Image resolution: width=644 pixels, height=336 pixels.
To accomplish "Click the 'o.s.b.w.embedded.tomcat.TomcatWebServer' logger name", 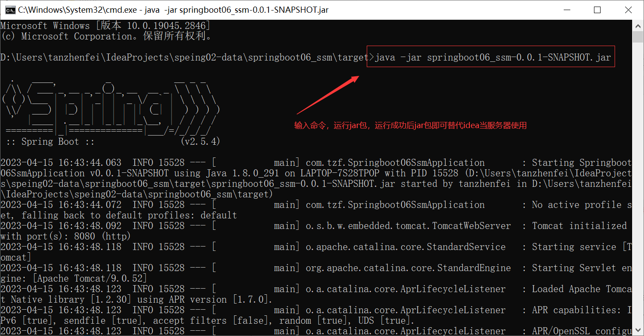I will tap(408, 226).
